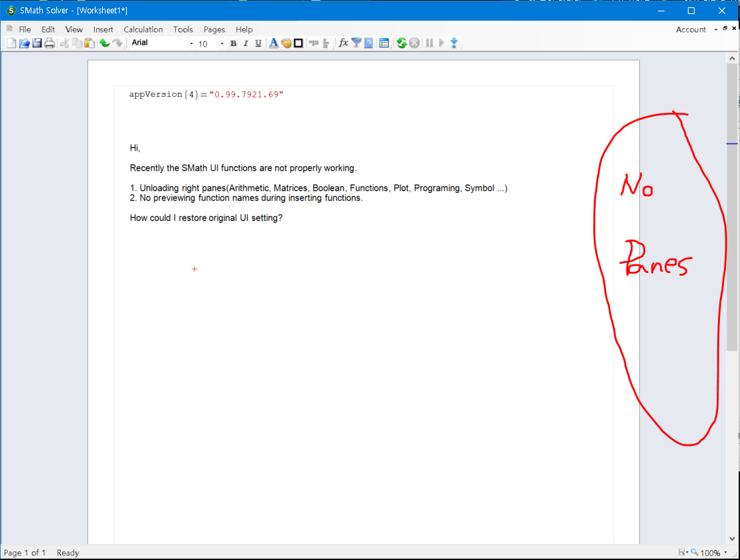Toggle underline formatting
This screenshot has width=740, height=560.
(258, 43)
